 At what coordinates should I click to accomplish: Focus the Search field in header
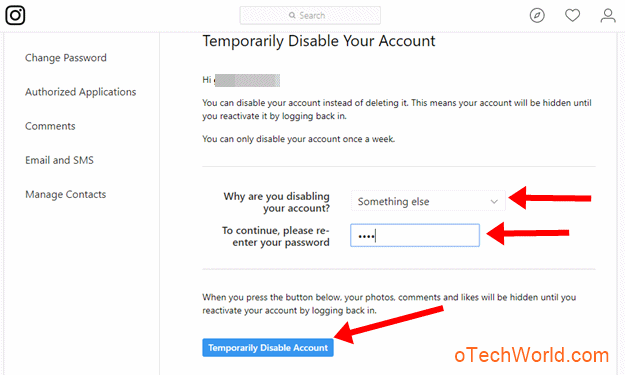(310, 16)
